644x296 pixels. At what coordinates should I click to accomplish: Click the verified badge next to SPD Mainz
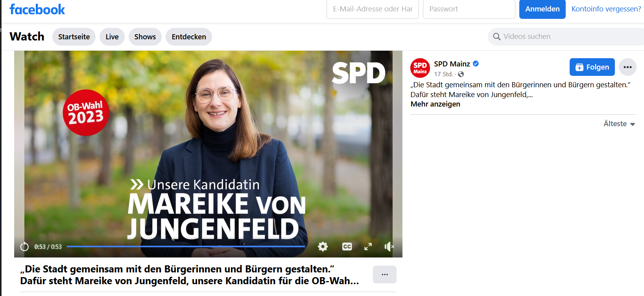(x=476, y=64)
